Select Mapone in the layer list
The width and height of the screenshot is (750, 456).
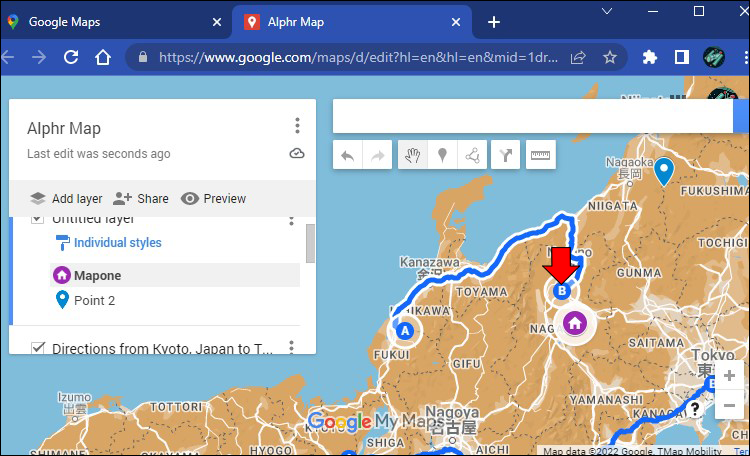click(x=175, y=275)
